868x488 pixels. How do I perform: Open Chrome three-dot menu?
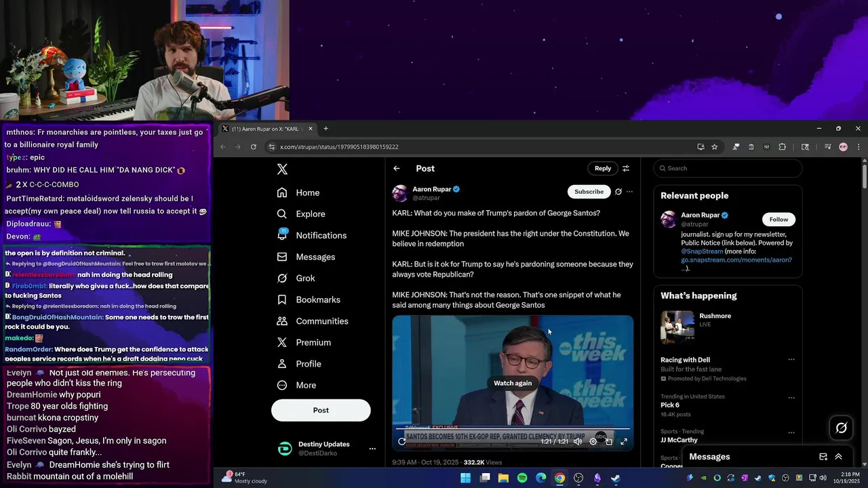pyautogui.click(x=858, y=147)
